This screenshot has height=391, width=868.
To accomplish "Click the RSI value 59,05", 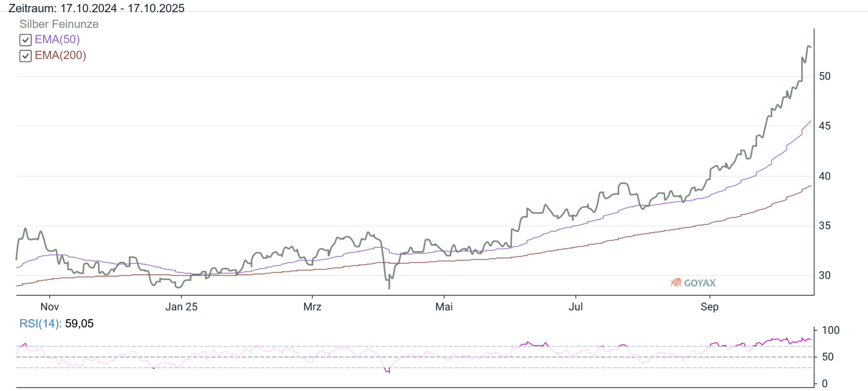I will [x=79, y=323].
